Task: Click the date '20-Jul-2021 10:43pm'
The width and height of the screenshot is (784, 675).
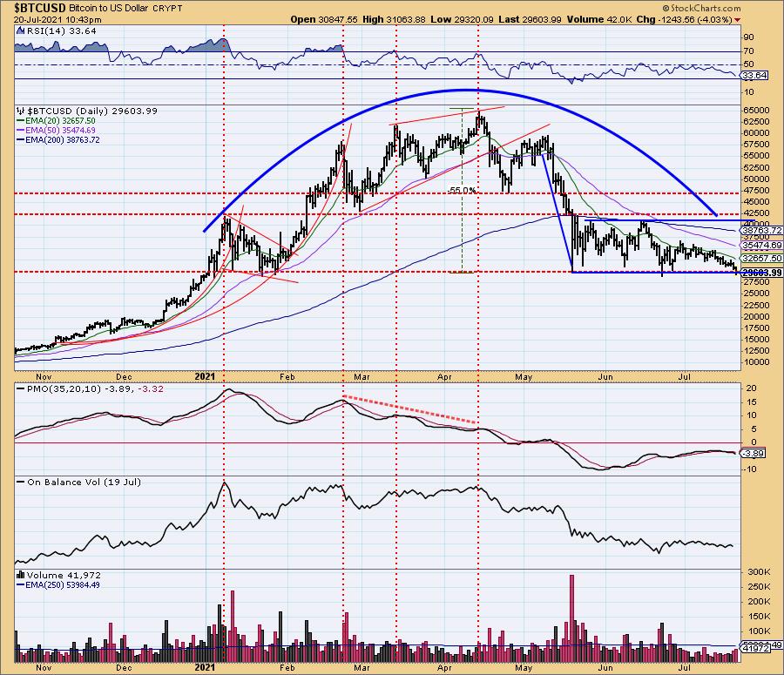Action: click(x=57, y=20)
